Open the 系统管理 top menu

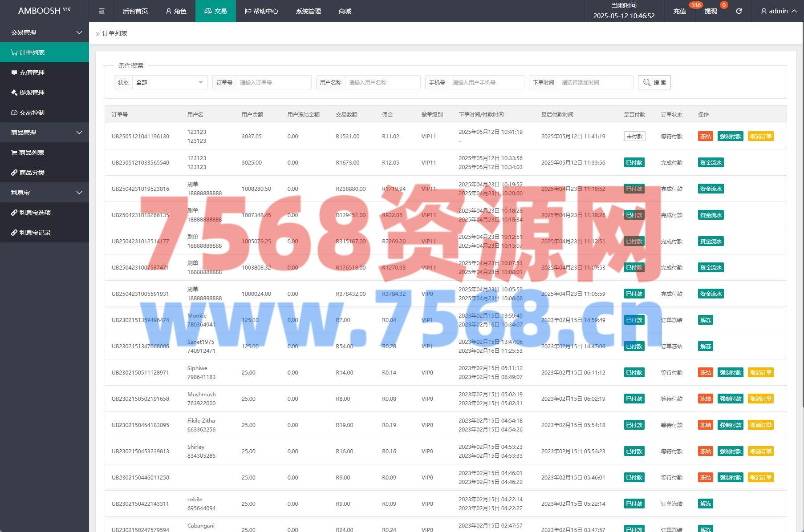point(308,11)
